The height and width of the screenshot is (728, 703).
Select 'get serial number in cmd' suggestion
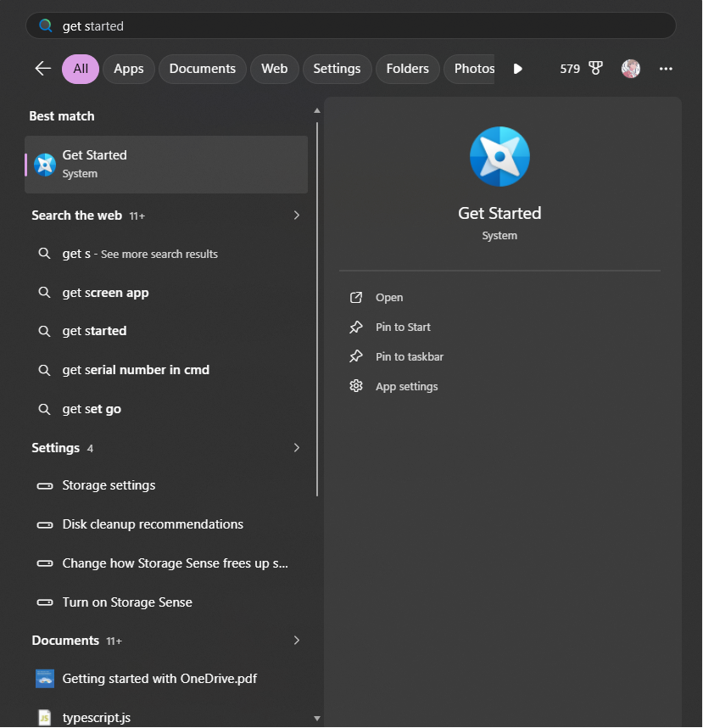point(166,370)
